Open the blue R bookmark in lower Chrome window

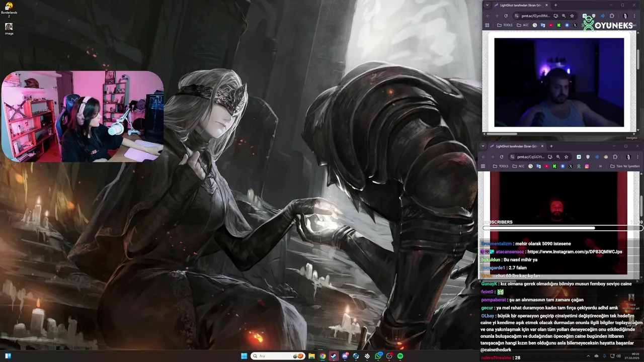562,166
